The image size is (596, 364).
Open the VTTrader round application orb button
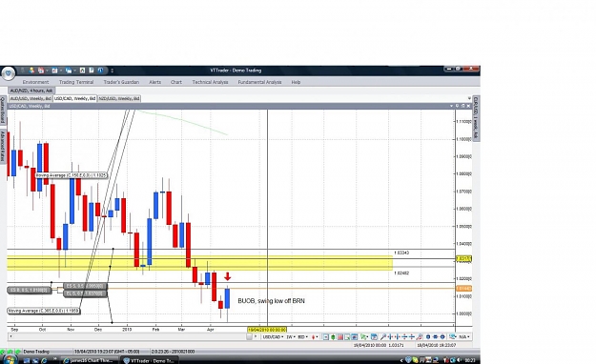[8, 72]
